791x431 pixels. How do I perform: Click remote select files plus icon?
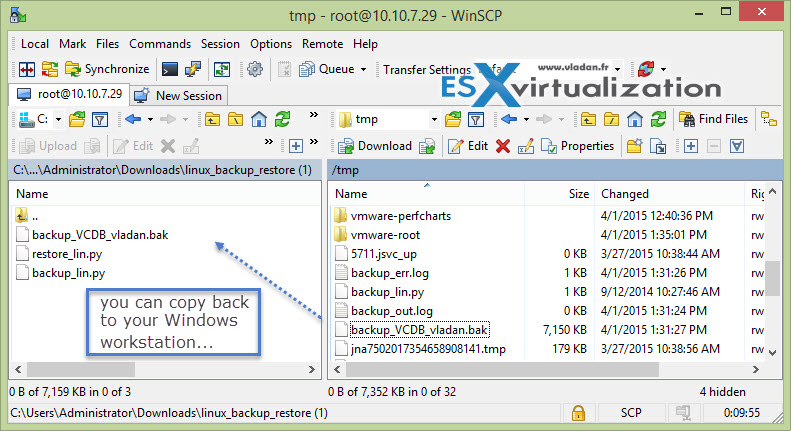[691, 146]
